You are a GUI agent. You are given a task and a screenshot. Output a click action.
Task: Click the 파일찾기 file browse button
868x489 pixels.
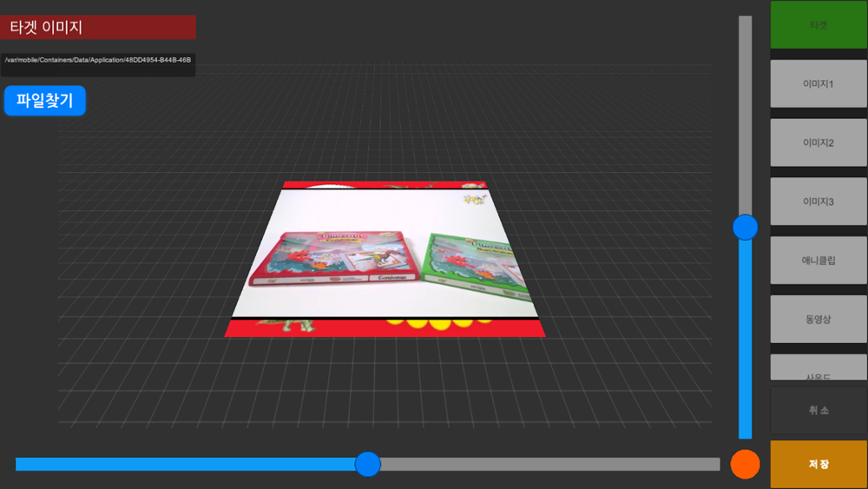pyautogui.click(x=45, y=100)
